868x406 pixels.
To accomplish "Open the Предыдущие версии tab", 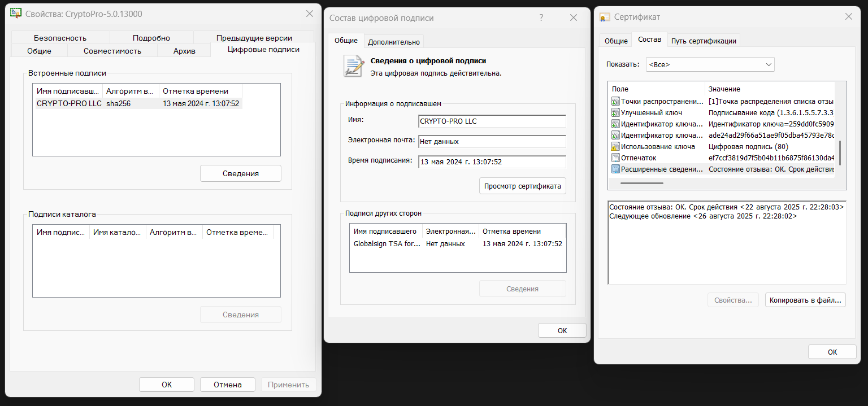I will pyautogui.click(x=254, y=38).
